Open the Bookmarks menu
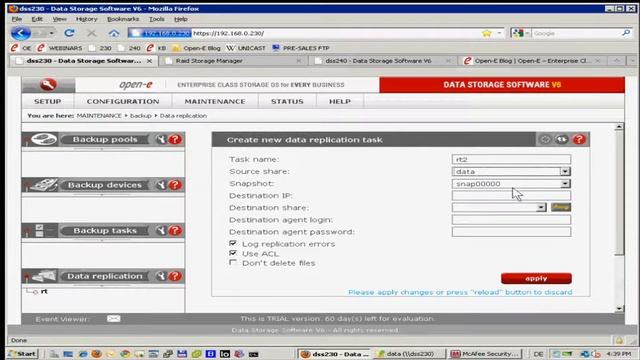640x360 pixels. tap(123, 19)
